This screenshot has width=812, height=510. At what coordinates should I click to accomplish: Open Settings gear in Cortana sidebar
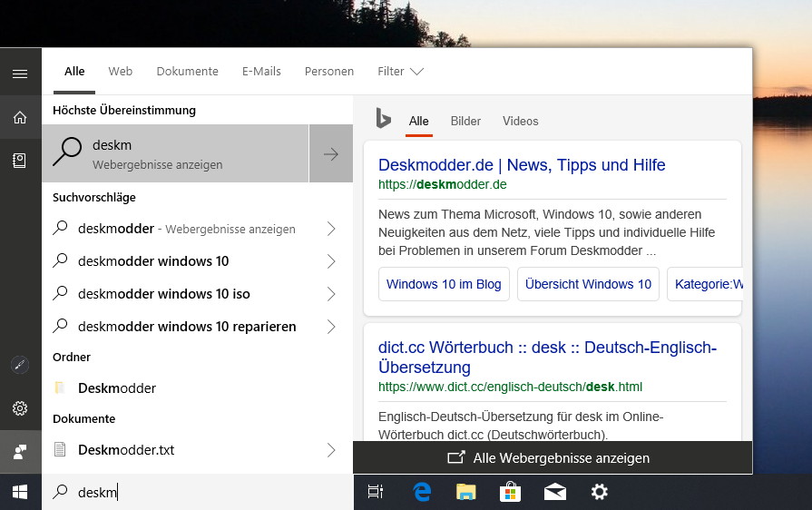pyautogui.click(x=20, y=408)
